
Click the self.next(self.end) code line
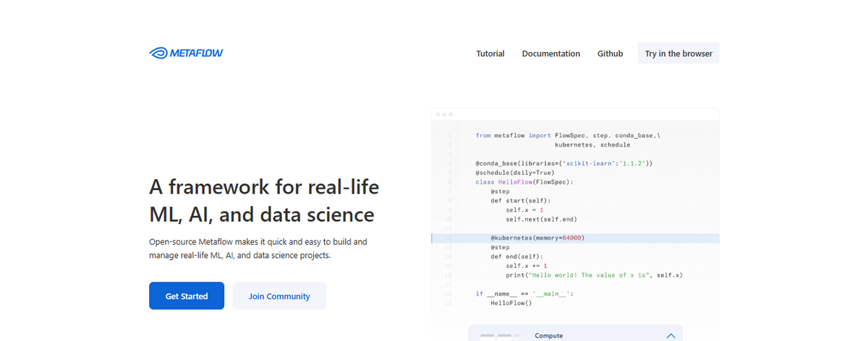click(x=541, y=219)
